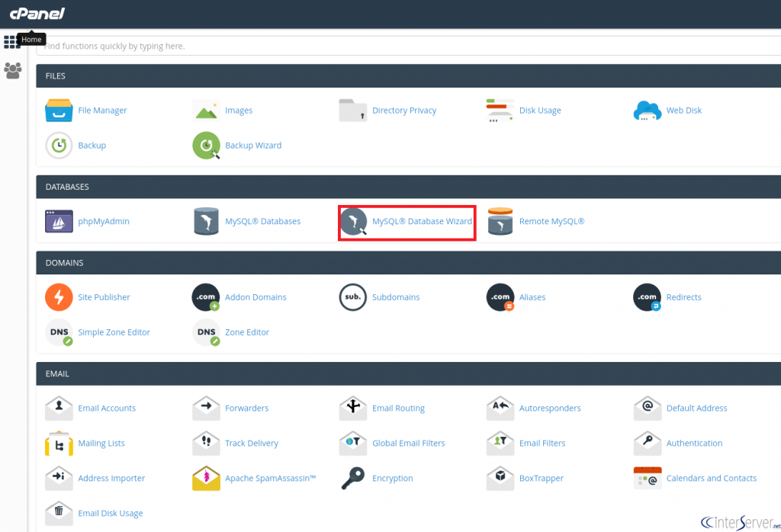Open the Zone Editor DNS icon
Screen dimensions: 781x532
click(206, 332)
